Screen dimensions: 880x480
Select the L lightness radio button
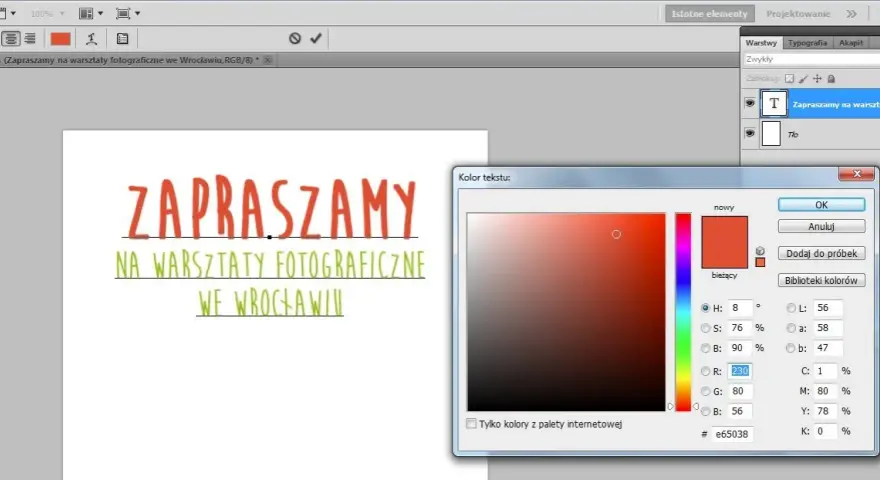pyautogui.click(x=791, y=308)
